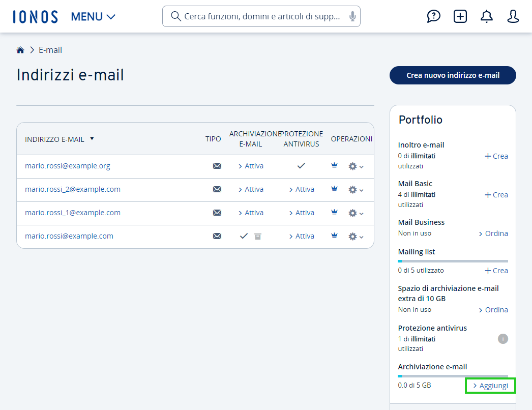Viewport: 532px width, 410px height.
Task: Click Crea next to Mail Basic
Action: click(496, 195)
